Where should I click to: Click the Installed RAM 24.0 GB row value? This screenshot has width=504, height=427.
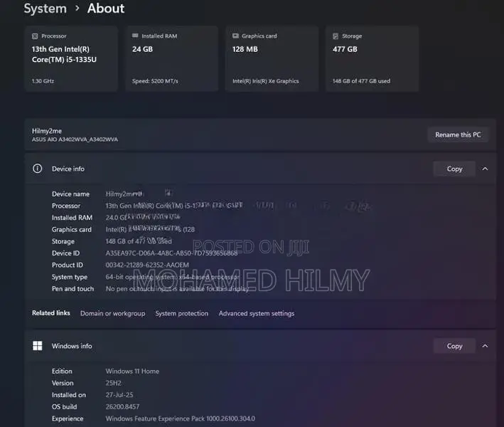(x=143, y=218)
